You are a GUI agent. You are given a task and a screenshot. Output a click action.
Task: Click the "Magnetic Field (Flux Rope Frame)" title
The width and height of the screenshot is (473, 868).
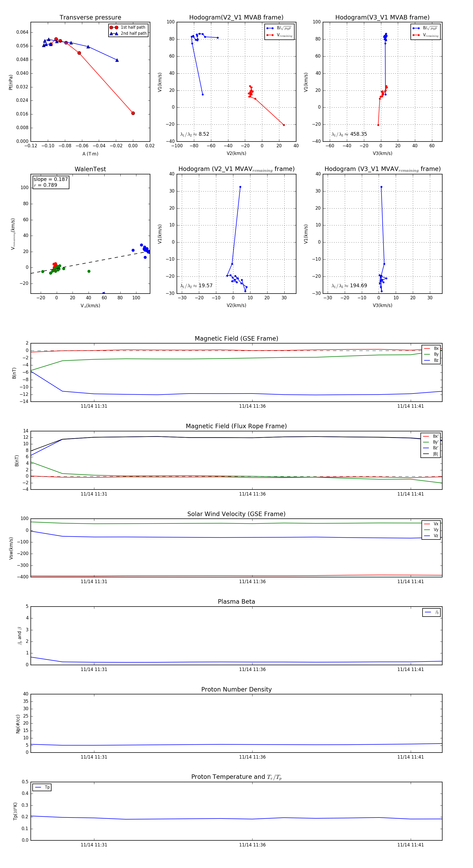[236, 426]
